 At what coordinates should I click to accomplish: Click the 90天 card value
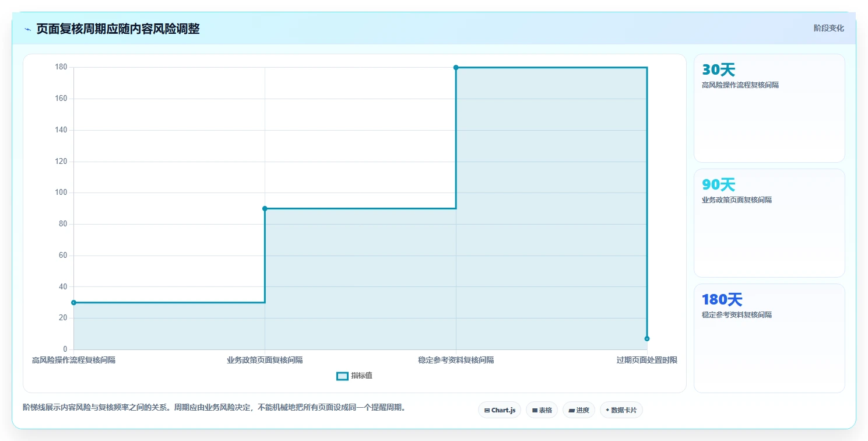coord(719,185)
